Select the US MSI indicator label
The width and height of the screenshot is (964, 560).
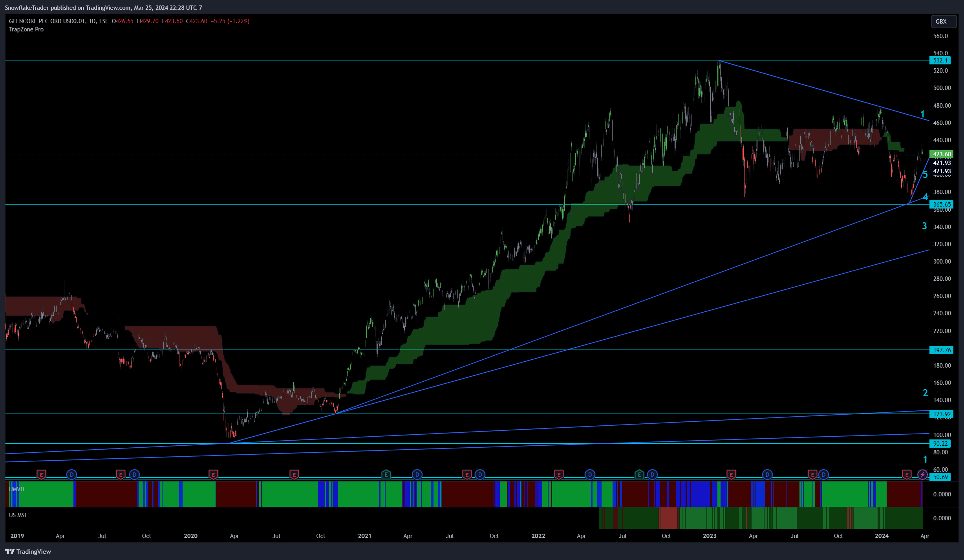[18, 515]
